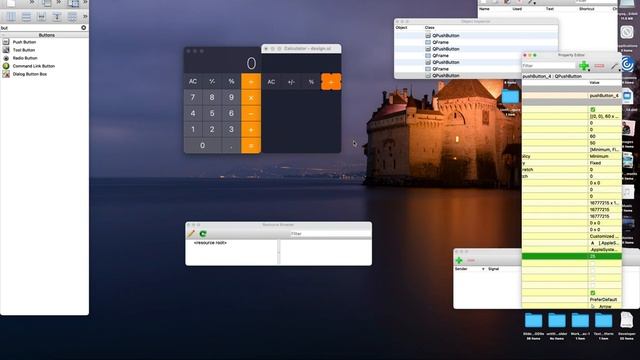Click the pushButton_4 objectName value
Viewport: 640px width, 360px height.
[x=604, y=96]
